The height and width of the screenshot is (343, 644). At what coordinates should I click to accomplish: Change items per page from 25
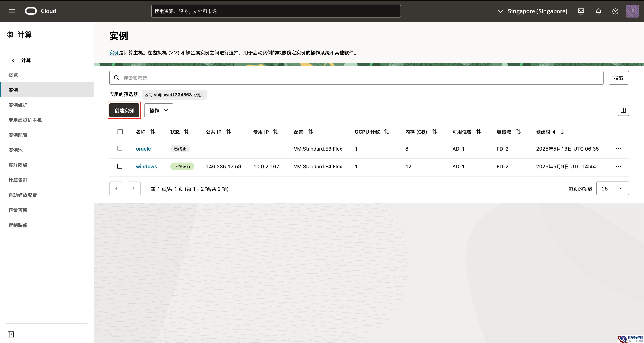coord(612,188)
